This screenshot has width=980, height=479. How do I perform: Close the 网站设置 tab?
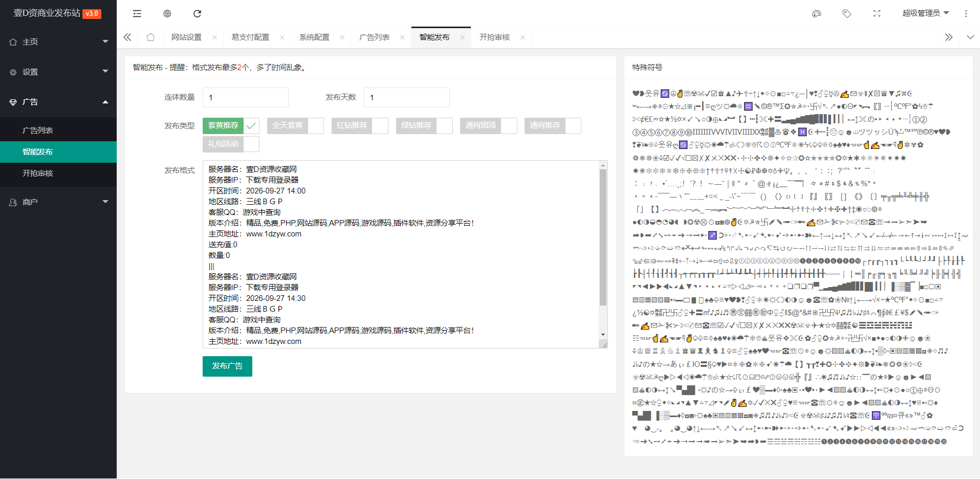214,37
